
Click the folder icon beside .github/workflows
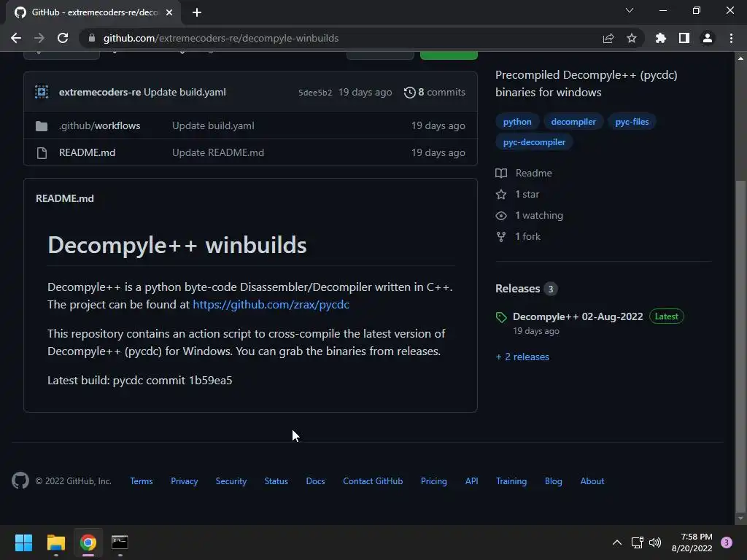click(x=42, y=126)
